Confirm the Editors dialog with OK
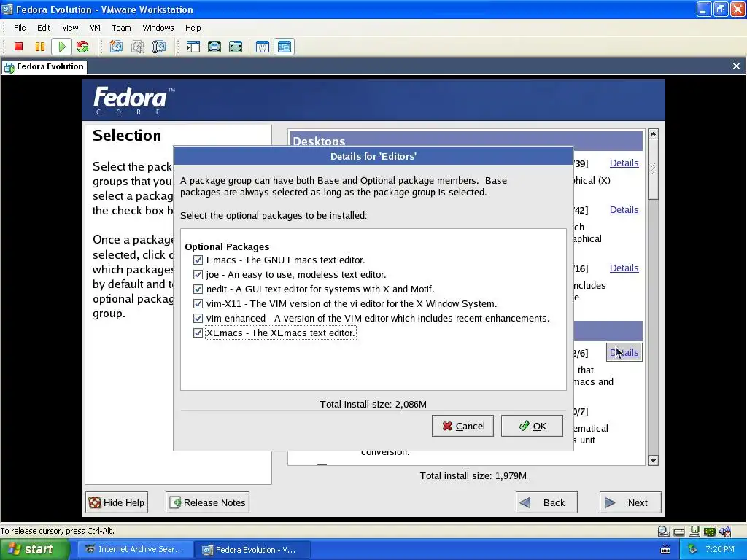747x560 pixels. pos(532,426)
